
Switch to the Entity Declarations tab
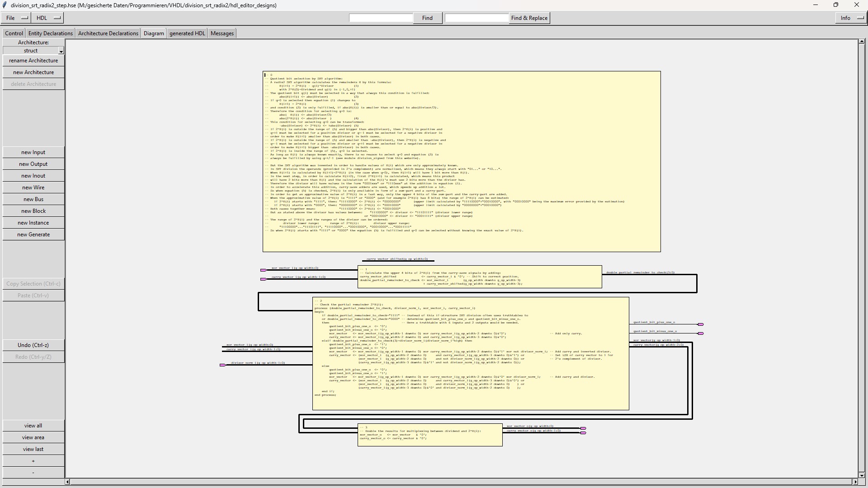pyautogui.click(x=50, y=33)
